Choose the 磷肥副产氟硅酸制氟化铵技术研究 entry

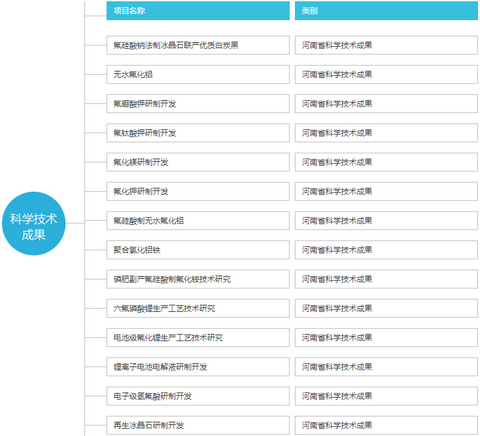[x=198, y=279]
